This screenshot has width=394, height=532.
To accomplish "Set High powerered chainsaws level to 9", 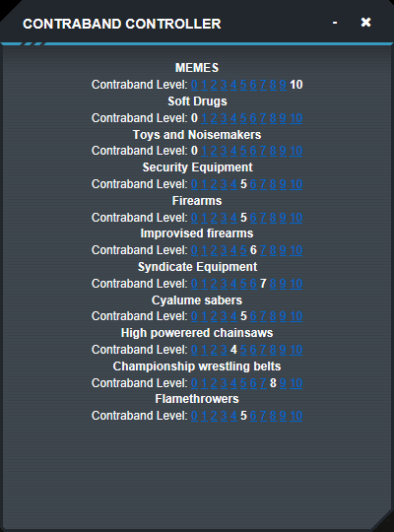I will point(283,350).
